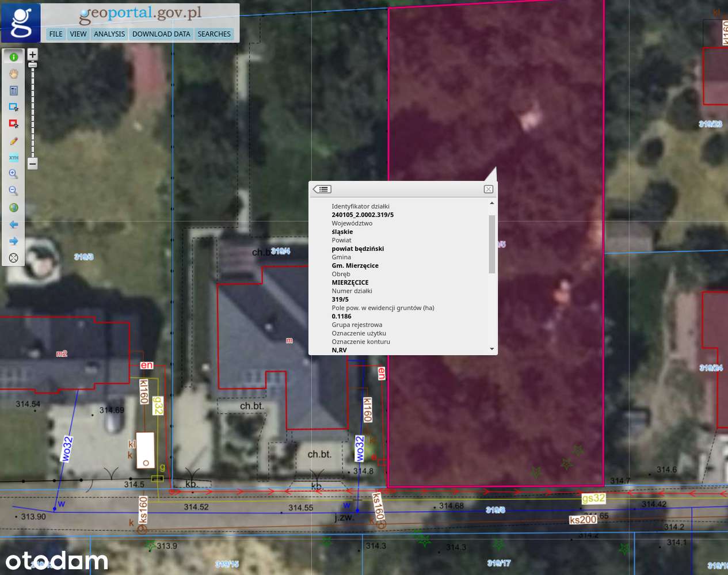The width and height of the screenshot is (728, 575).
Task: Click elevation point label 314.52
Action: pyautogui.click(x=196, y=507)
